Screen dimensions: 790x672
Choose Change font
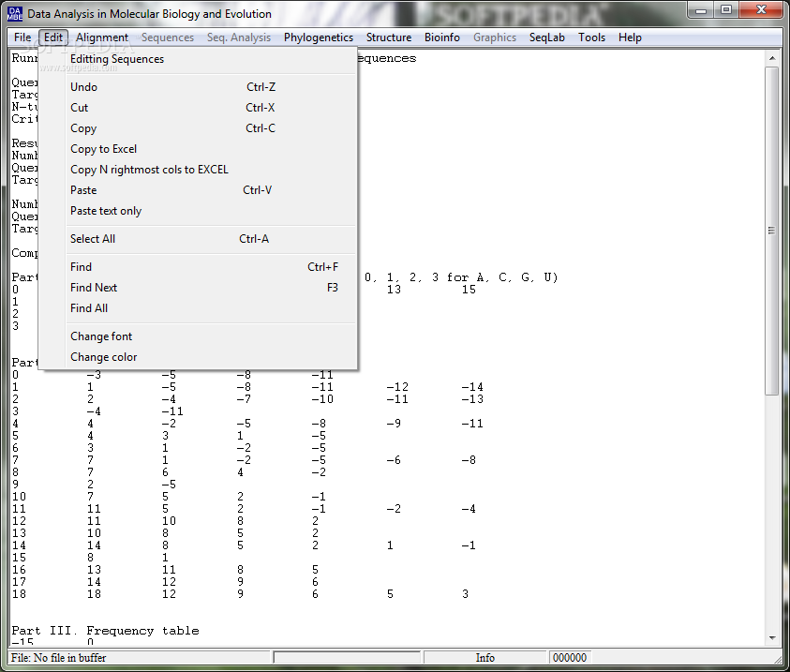(x=198, y=336)
